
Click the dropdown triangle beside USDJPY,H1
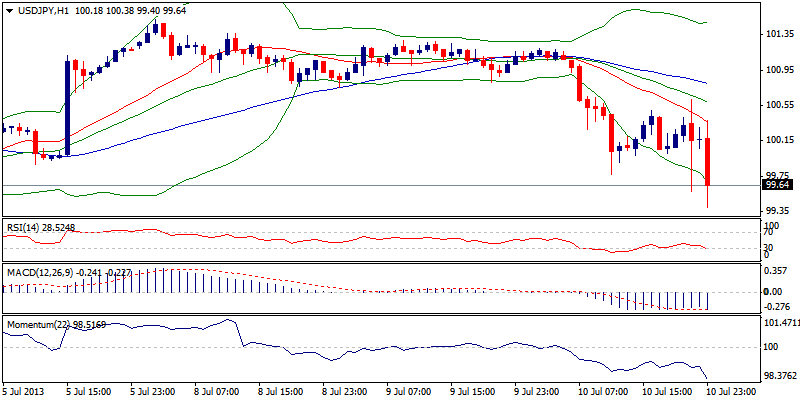coord(8,10)
